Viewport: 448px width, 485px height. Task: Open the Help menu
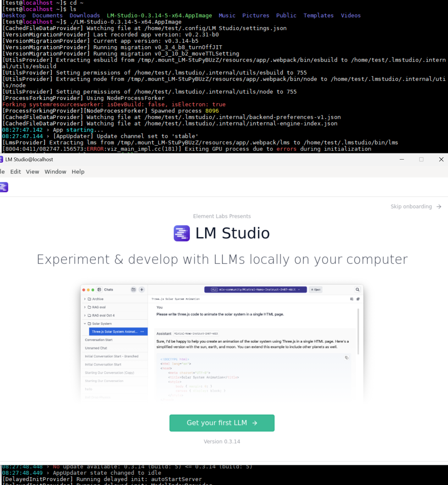click(78, 172)
